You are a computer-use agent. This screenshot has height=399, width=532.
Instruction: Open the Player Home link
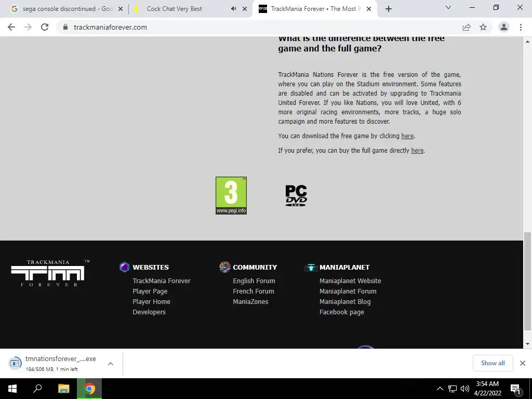pyautogui.click(x=151, y=302)
